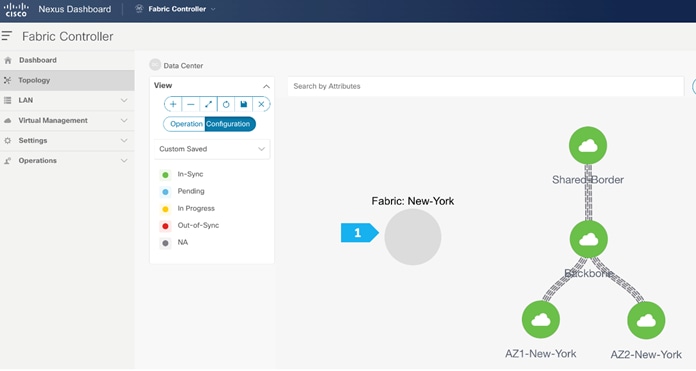Open the Virtual Management menu item
Image resolution: width=696 pixels, height=371 pixels.
pos(67,121)
